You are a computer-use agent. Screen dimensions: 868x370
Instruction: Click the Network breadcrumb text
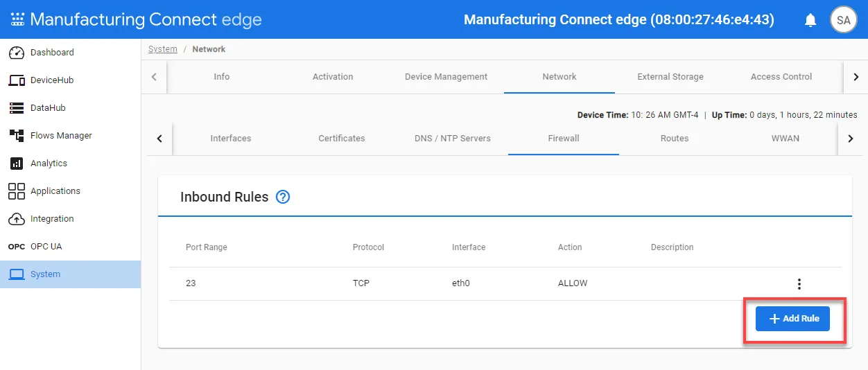pyautogui.click(x=209, y=49)
